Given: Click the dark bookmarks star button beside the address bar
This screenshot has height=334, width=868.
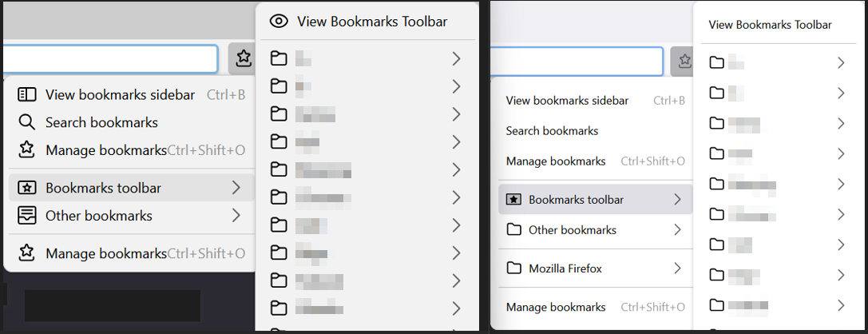Looking at the screenshot, I should (x=243, y=58).
